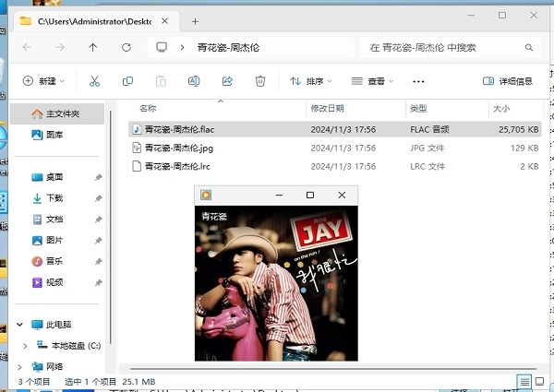
Task: Click the 新建 new button
Action: coord(45,81)
